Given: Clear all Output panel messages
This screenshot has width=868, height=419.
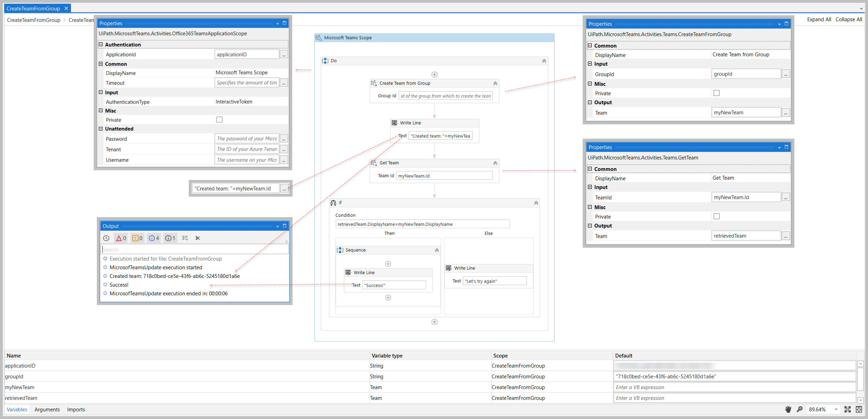Looking at the screenshot, I should point(197,238).
